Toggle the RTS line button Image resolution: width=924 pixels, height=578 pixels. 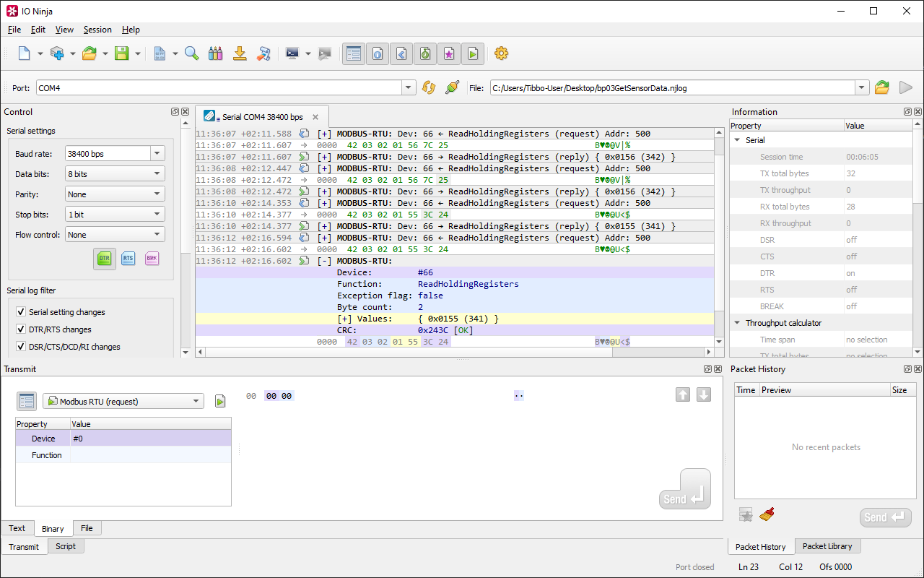(x=128, y=258)
